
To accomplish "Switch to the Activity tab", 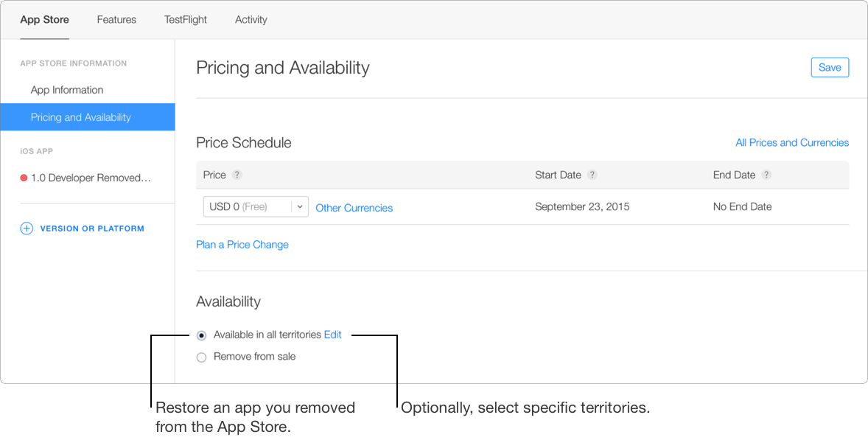I will pos(251,20).
